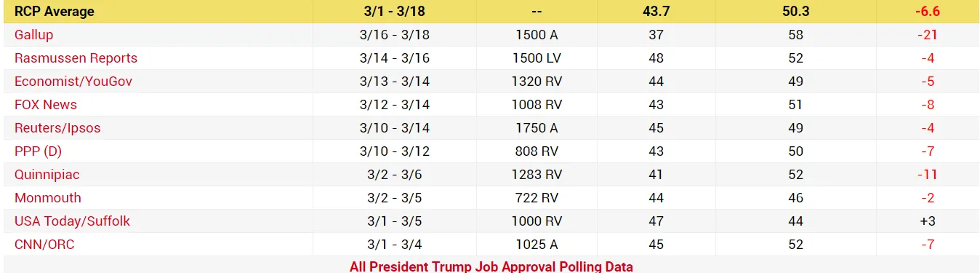Open the CNN/ORC poll link
The width and height of the screenshot is (980, 273).
tap(44, 245)
